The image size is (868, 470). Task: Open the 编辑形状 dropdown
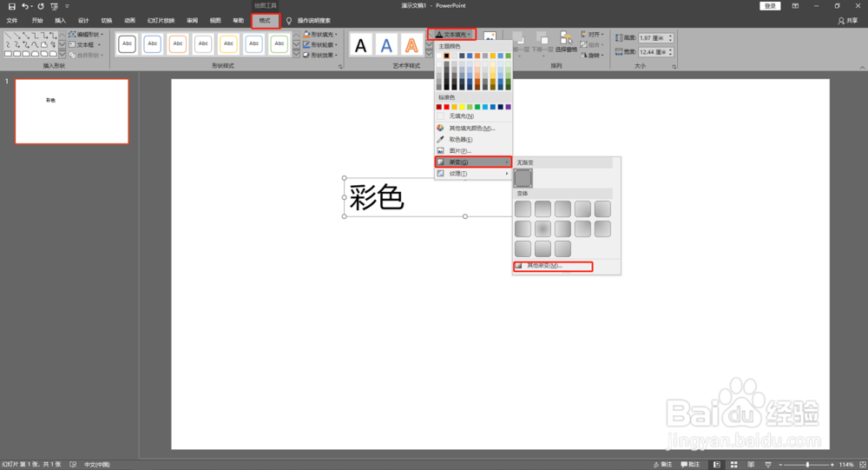click(x=86, y=35)
